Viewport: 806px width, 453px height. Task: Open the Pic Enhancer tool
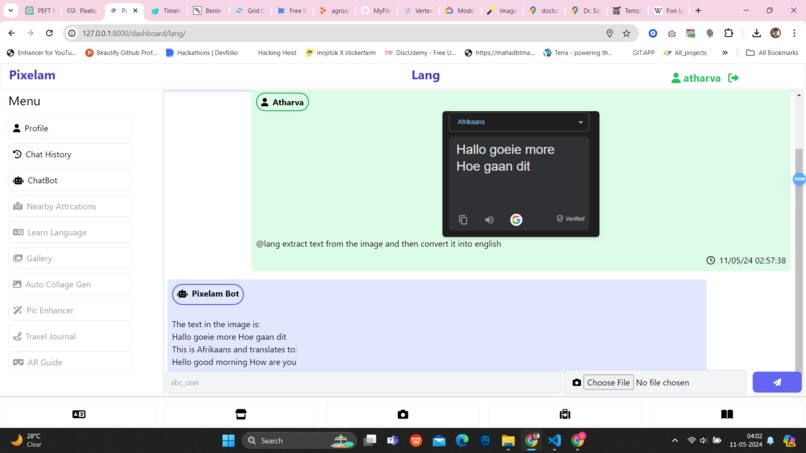pos(70,310)
